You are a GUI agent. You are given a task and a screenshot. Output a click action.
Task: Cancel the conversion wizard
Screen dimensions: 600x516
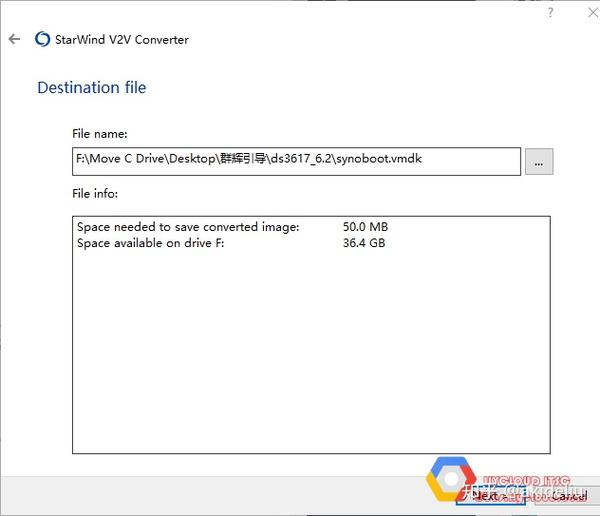coord(567,496)
